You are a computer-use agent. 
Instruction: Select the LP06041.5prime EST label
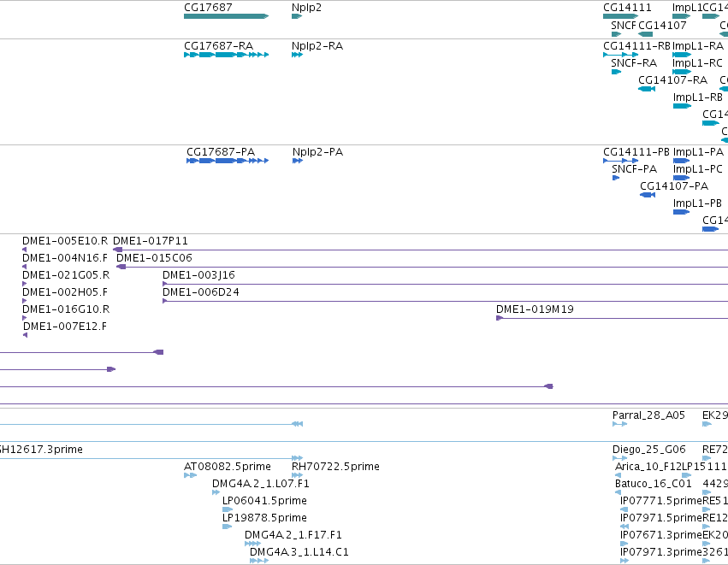pos(264,501)
